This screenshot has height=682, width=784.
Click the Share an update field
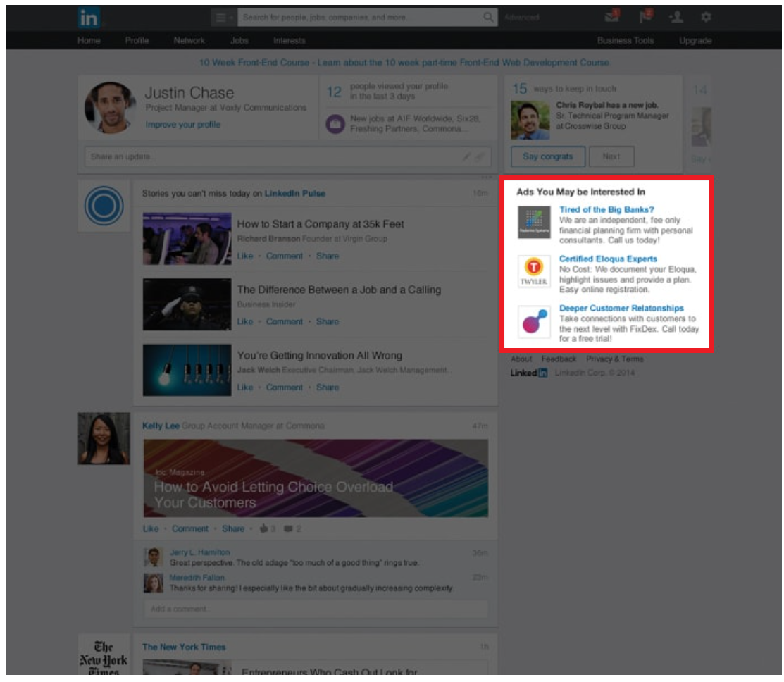(x=287, y=156)
